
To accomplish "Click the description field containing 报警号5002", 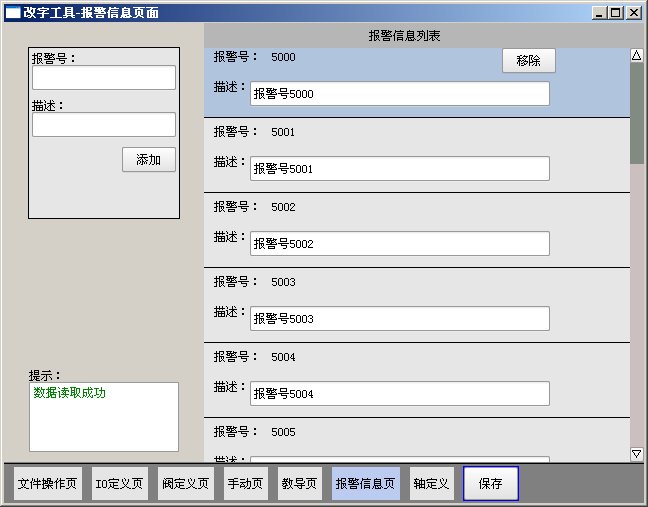I will pyautogui.click(x=399, y=244).
